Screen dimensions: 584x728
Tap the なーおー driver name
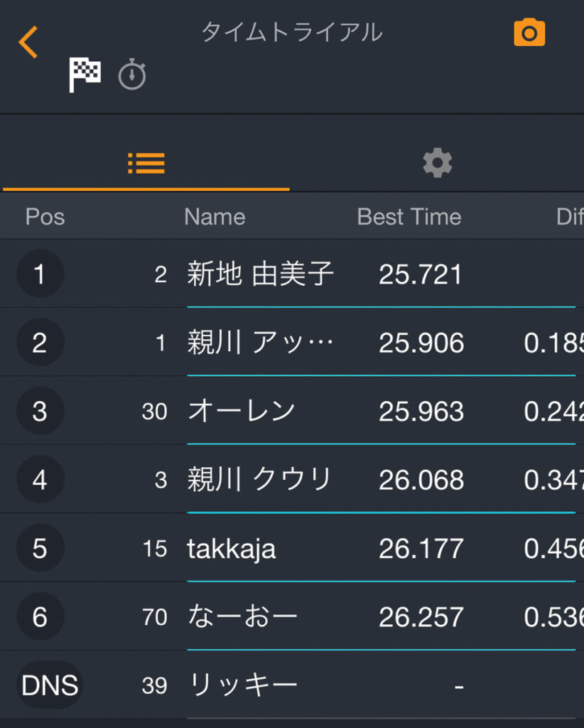point(242,616)
